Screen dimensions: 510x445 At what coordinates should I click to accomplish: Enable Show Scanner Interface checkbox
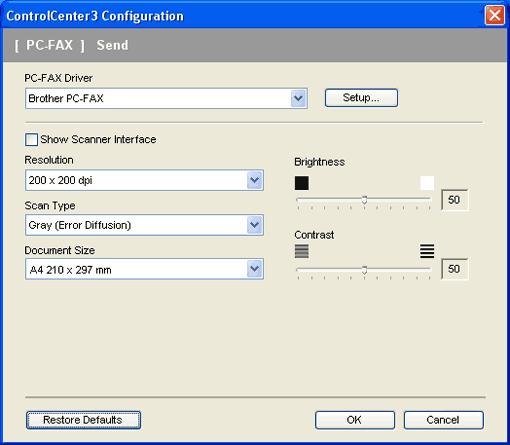31,140
